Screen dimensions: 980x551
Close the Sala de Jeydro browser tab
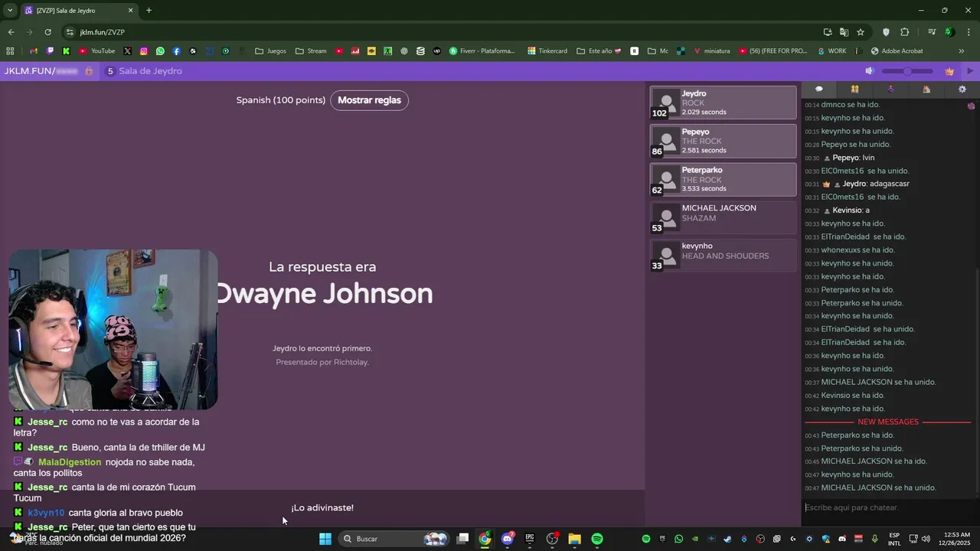click(x=130, y=11)
